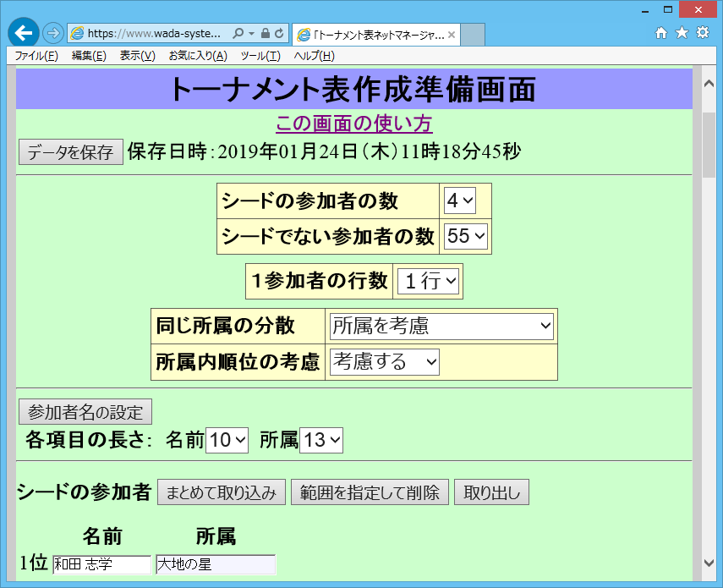Image resolution: width=723 pixels, height=588 pixels.
Task: Select the トーナメント表ネットマネージャ tab
Action: point(376,35)
